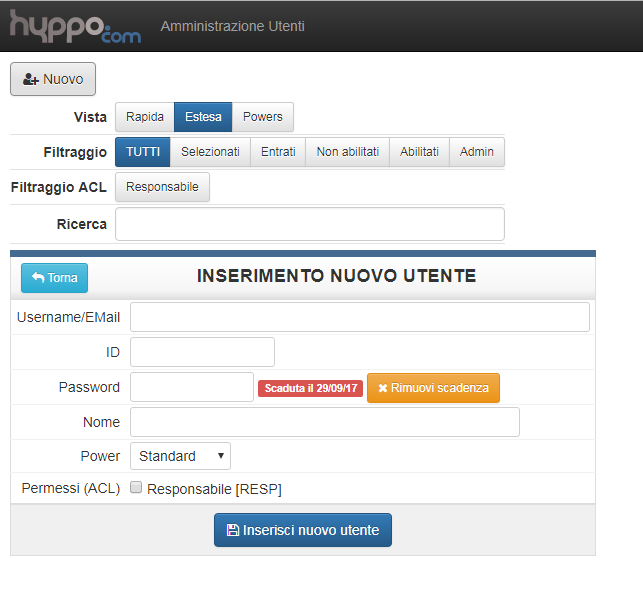The width and height of the screenshot is (643, 589).
Task: Check the Responsabile [RESP] checkbox
Action: point(136,487)
